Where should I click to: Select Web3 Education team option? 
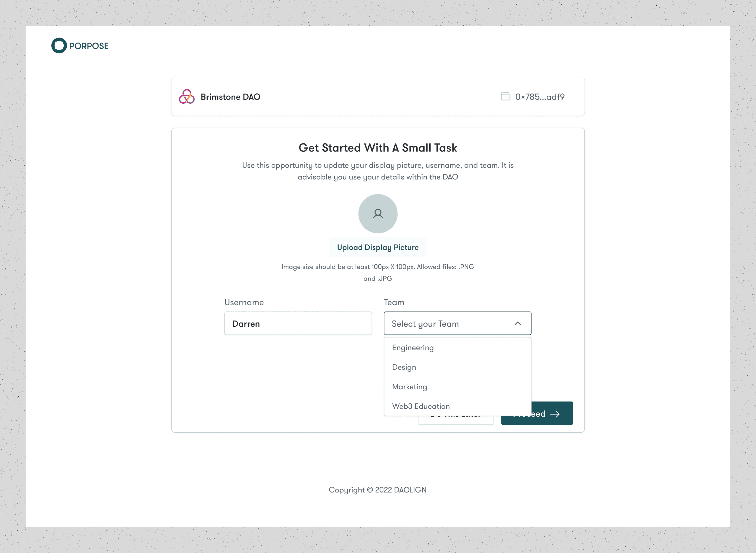pyautogui.click(x=421, y=406)
